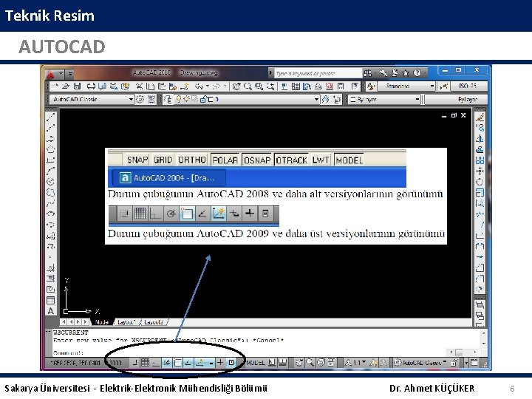Click the Save diskette icon
The width and height of the screenshot is (532, 399).
77,86
